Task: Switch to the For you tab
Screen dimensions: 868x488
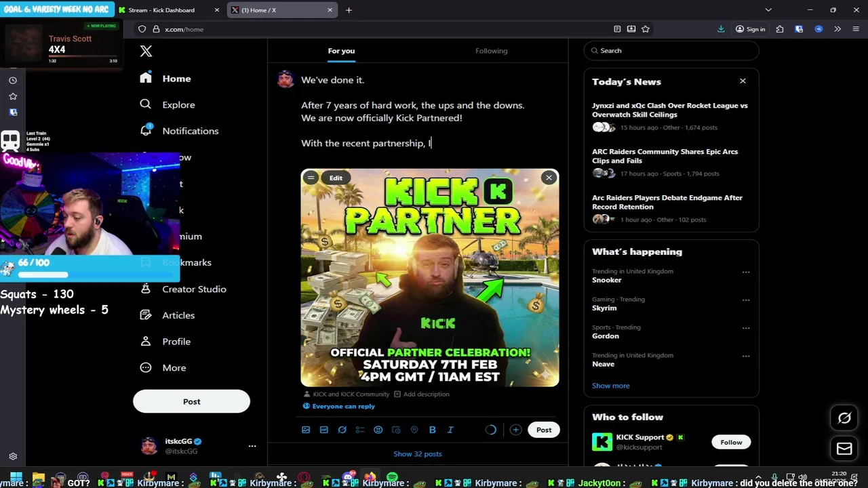Action: coord(341,51)
